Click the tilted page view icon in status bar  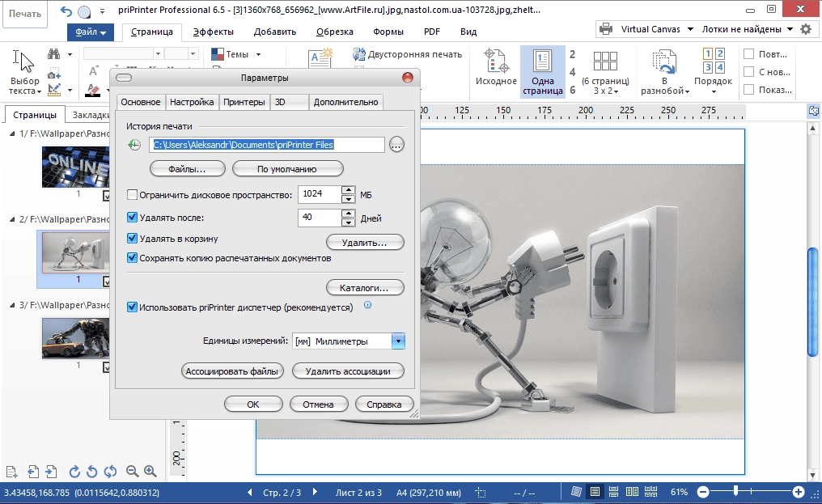(576, 492)
